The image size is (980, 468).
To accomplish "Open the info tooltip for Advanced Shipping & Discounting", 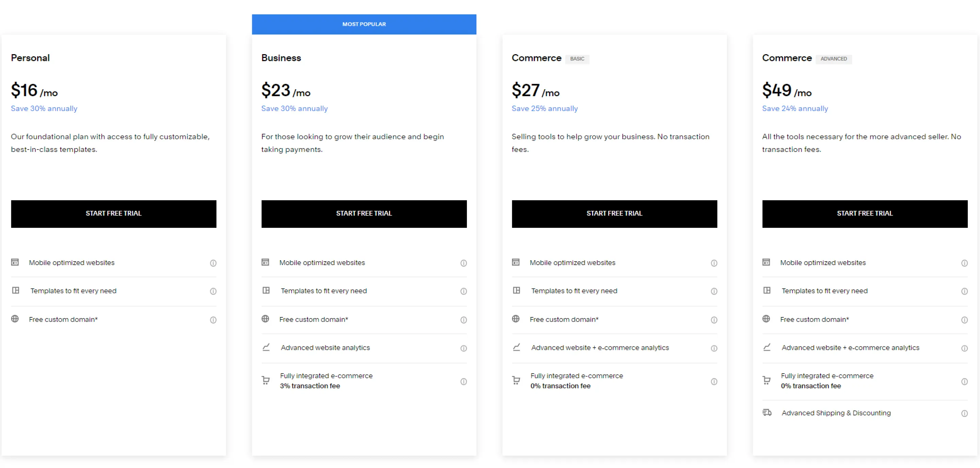I will (x=965, y=413).
